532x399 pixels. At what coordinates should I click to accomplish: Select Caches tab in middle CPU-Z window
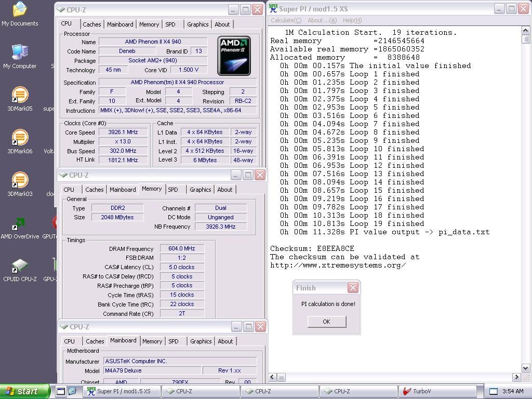click(95, 190)
